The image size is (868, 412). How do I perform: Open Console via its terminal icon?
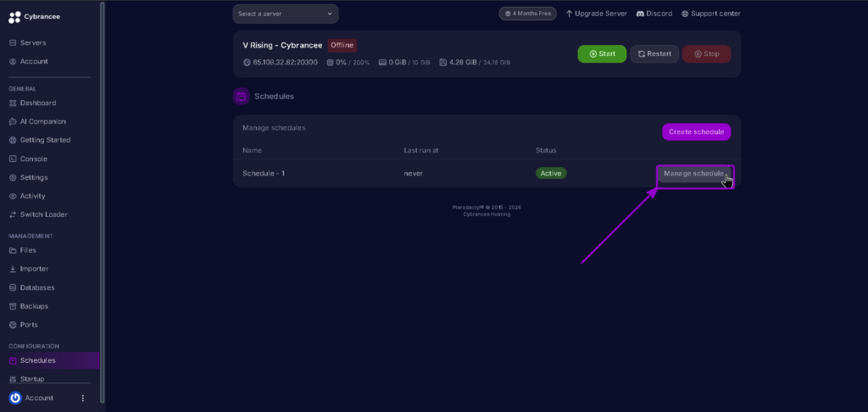coord(13,159)
